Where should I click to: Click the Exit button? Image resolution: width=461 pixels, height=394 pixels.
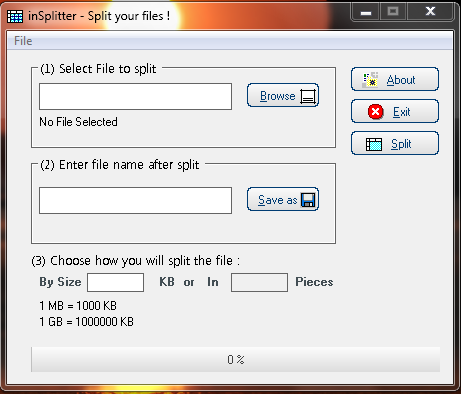(x=395, y=111)
